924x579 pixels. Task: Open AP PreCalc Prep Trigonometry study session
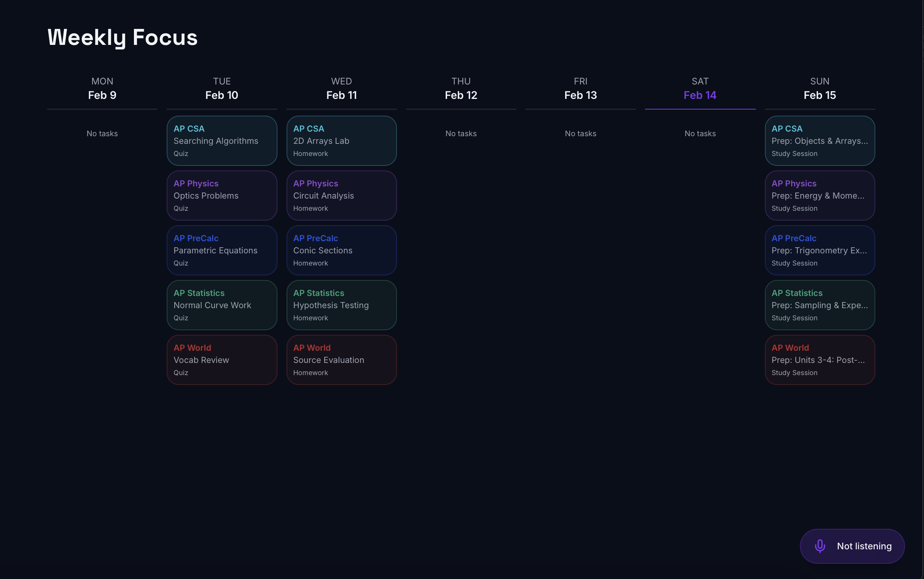click(820, 250)
